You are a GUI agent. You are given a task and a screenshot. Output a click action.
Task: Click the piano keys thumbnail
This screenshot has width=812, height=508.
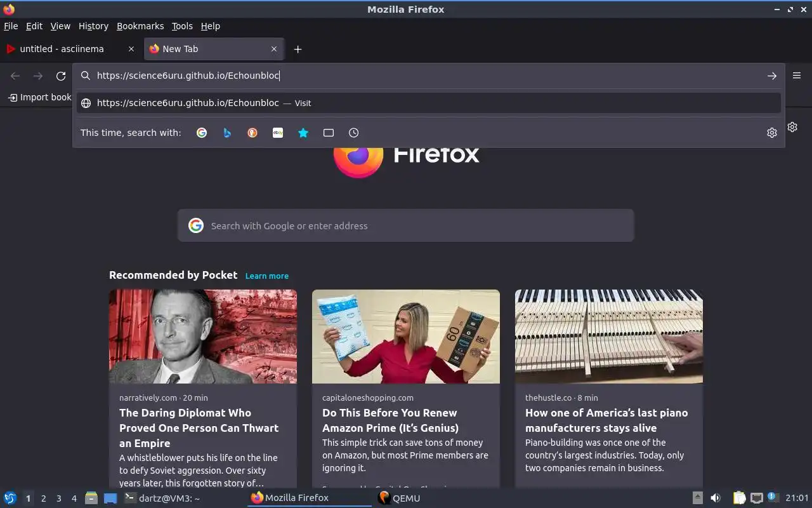[609, 337]
